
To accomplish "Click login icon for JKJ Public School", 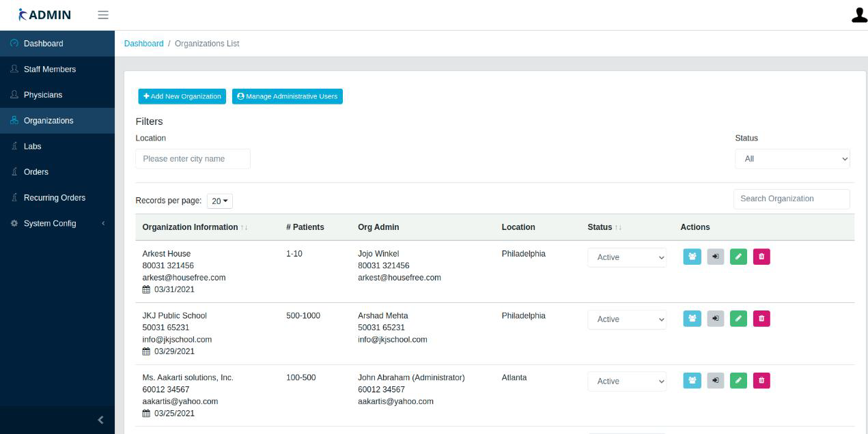I will coord(715,319).
